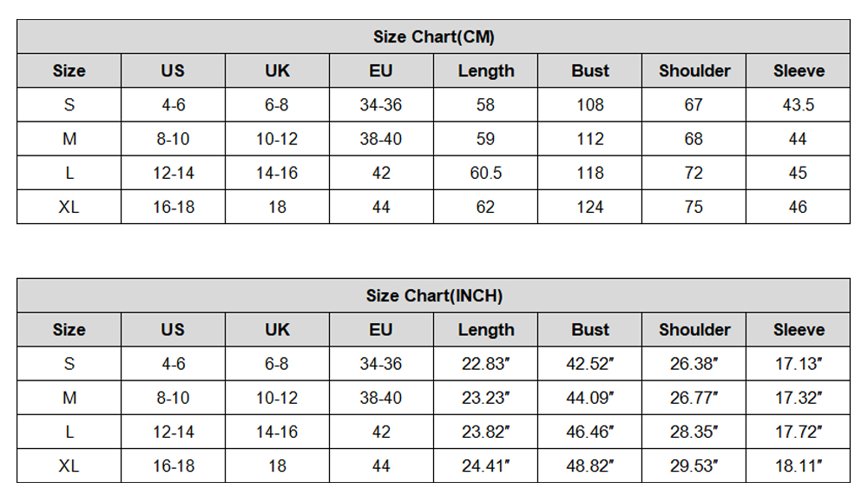The image size is (868, 502).
Task: Select the Length header in the CM chart
Action: click(x=486, y=71)
